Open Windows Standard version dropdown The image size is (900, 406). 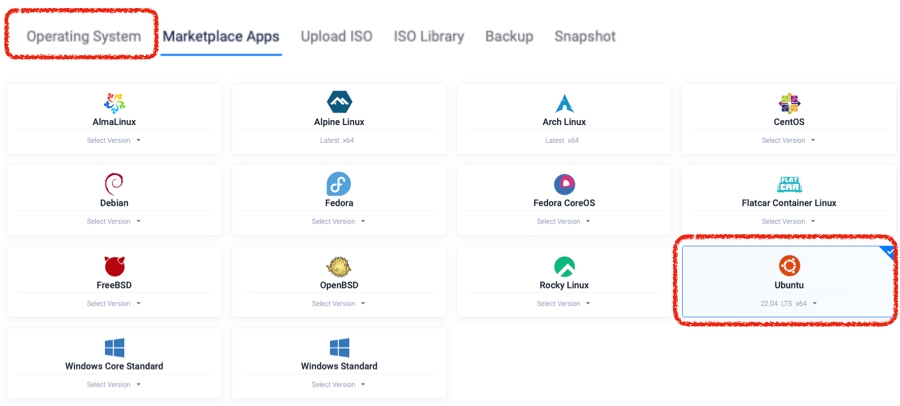339,384
